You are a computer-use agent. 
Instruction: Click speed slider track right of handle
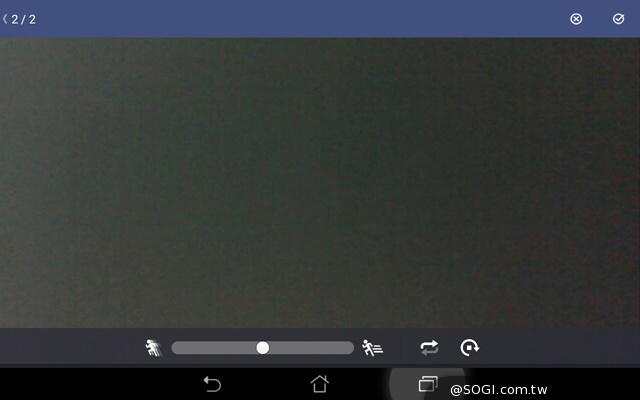(310, 348)
